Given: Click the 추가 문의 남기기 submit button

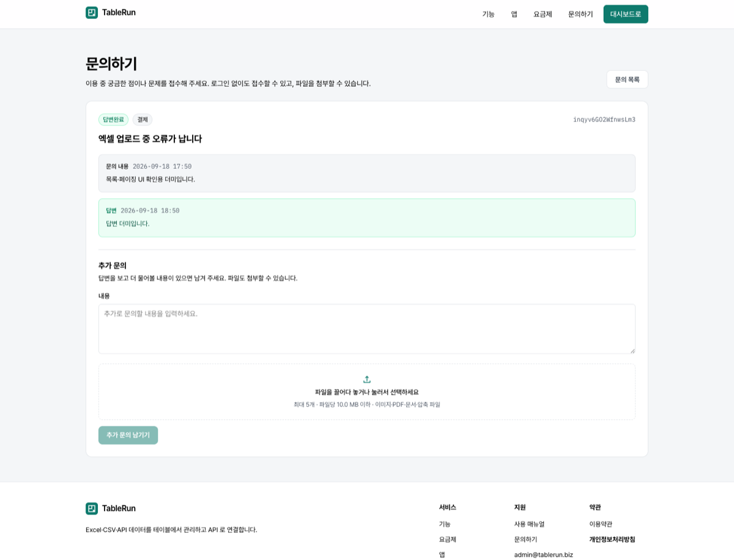Looking at the screenshot, I should click(128, 435).
